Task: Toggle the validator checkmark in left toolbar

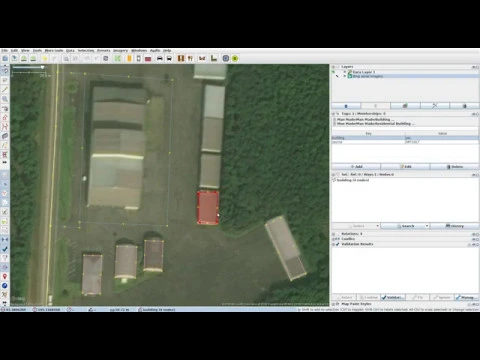Action: [5, 249]
